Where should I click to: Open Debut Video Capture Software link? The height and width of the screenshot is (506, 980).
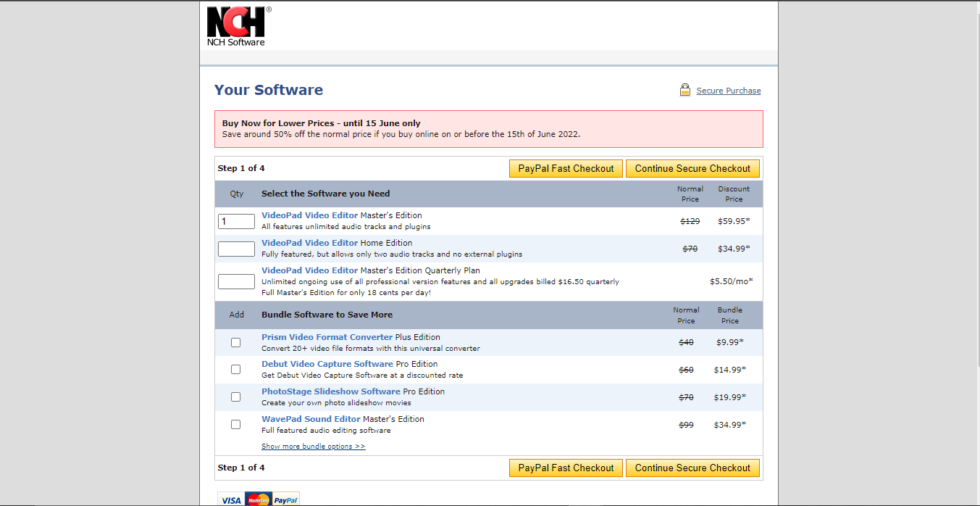click(x=327, y=364)
